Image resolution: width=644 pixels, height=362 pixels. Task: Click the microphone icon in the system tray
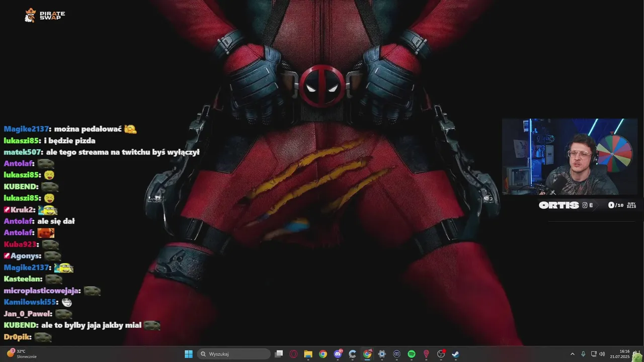coord(583,354)
